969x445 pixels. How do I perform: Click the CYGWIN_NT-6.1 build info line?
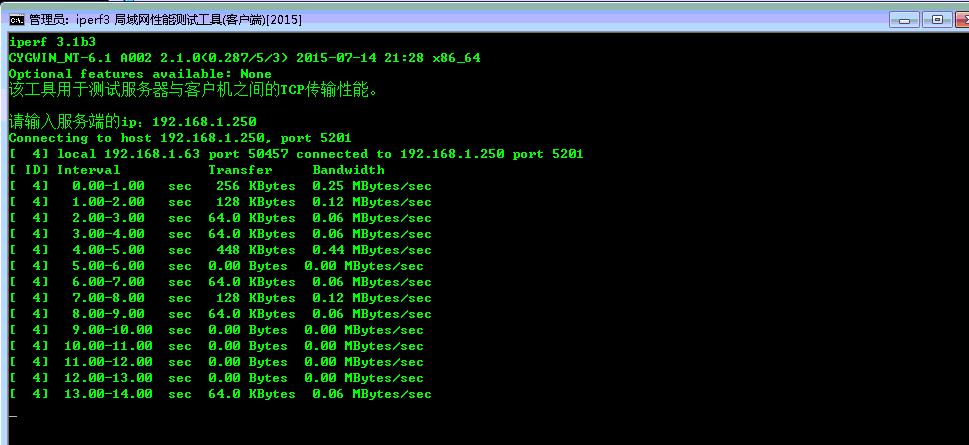244,58
